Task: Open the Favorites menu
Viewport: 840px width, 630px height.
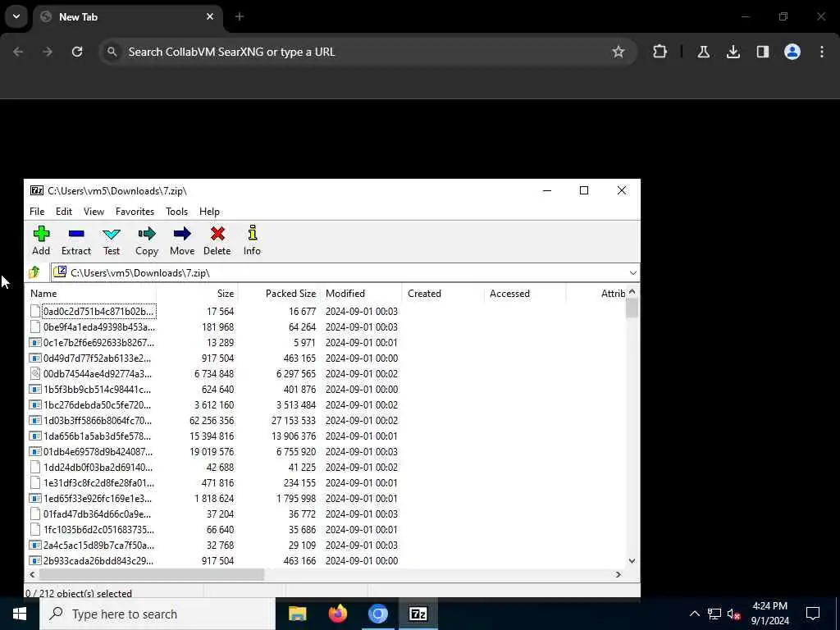Action: tap(135, 212)
